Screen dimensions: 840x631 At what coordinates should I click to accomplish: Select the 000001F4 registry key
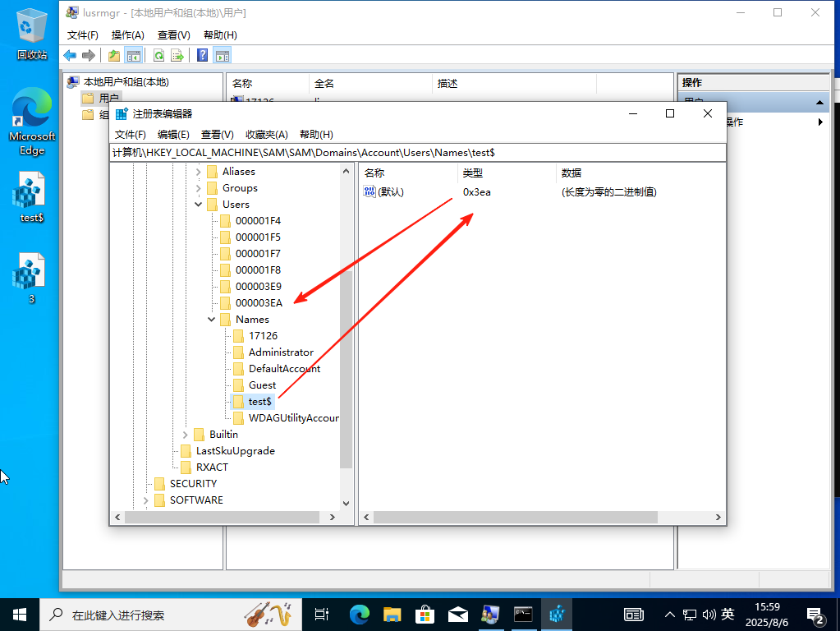click(258, 221)
